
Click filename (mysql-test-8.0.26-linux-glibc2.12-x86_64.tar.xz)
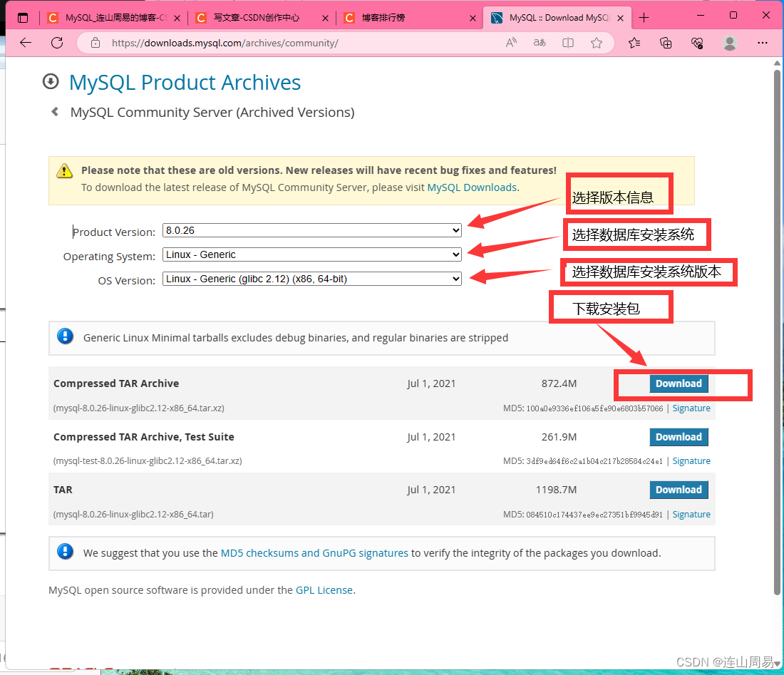pyautogui.click(x=148, y=461)
